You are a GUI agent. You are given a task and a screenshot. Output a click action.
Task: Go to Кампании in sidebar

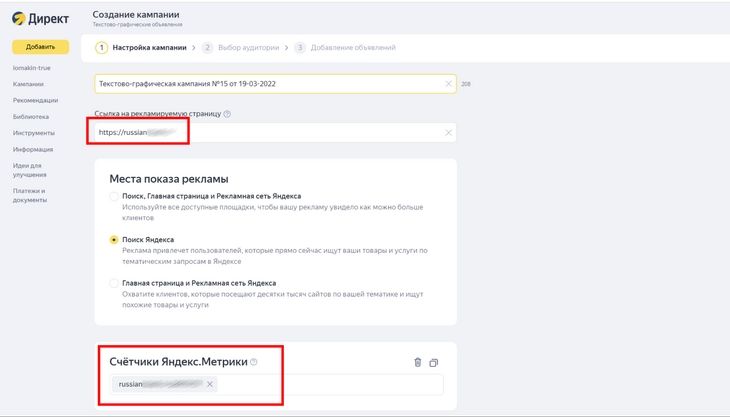coord(28,84)
